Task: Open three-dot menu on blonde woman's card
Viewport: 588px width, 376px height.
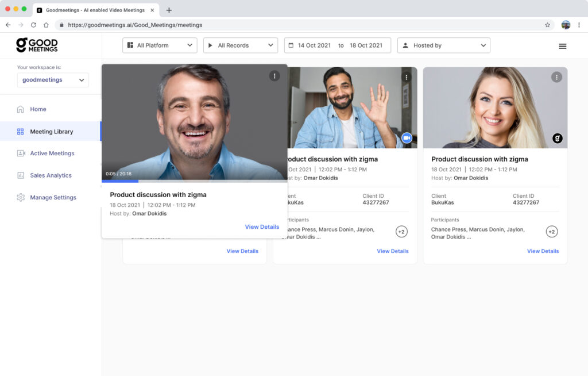Action: click(x=556, y=77)
